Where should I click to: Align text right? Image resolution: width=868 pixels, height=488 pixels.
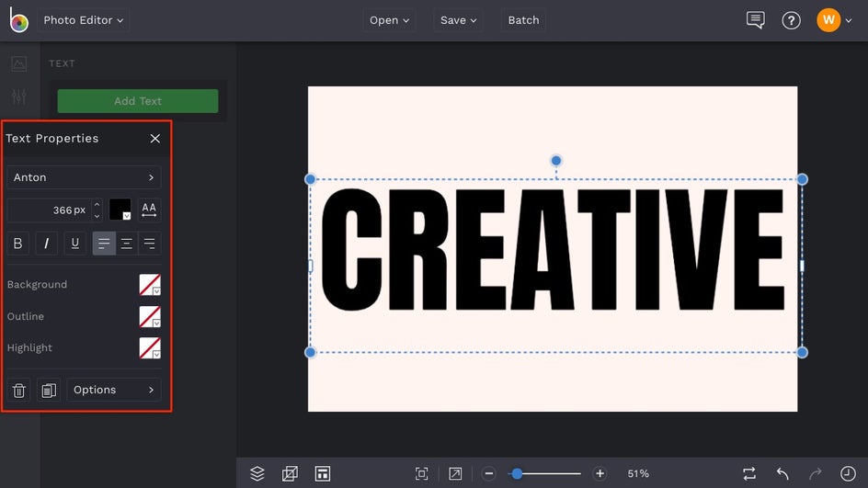(x=150, y=243)
